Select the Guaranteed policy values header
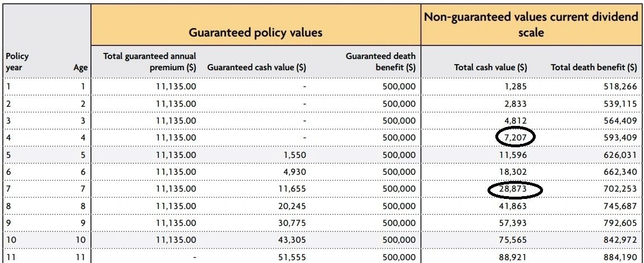This screenshot has width=644, height=263. tap(255, 33)
